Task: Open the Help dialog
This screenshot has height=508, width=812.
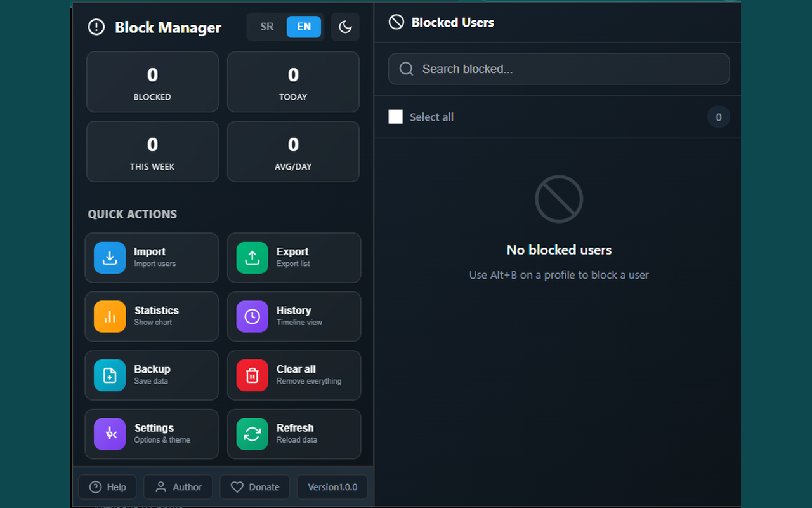Action: pos(107,486)
